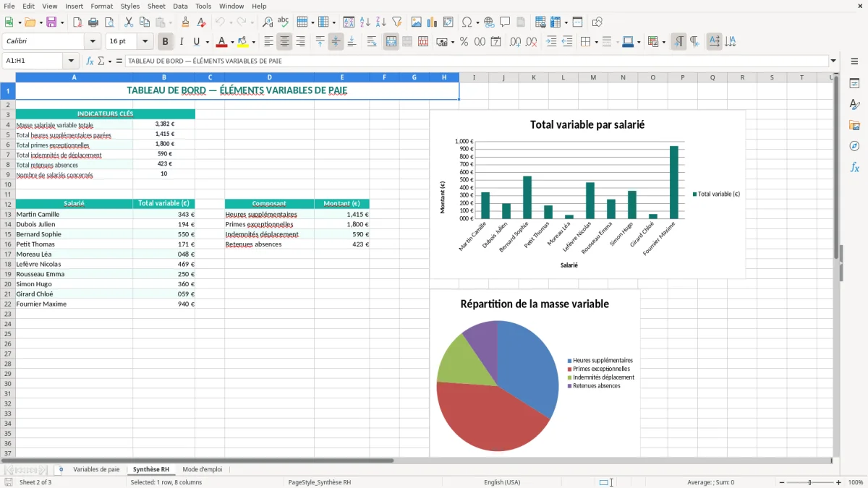868x488 pixels.
Task: Click language English (USA) status field
Action: pos(502,482)
